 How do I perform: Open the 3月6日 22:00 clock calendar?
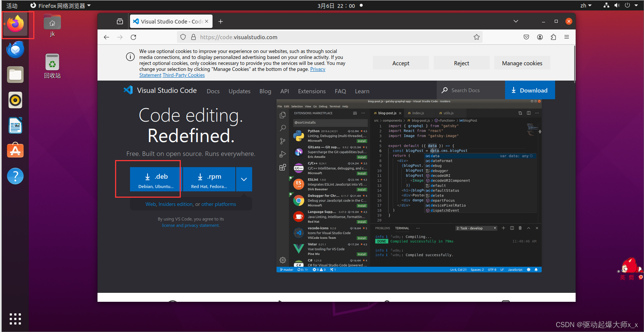tap(336, 6)
